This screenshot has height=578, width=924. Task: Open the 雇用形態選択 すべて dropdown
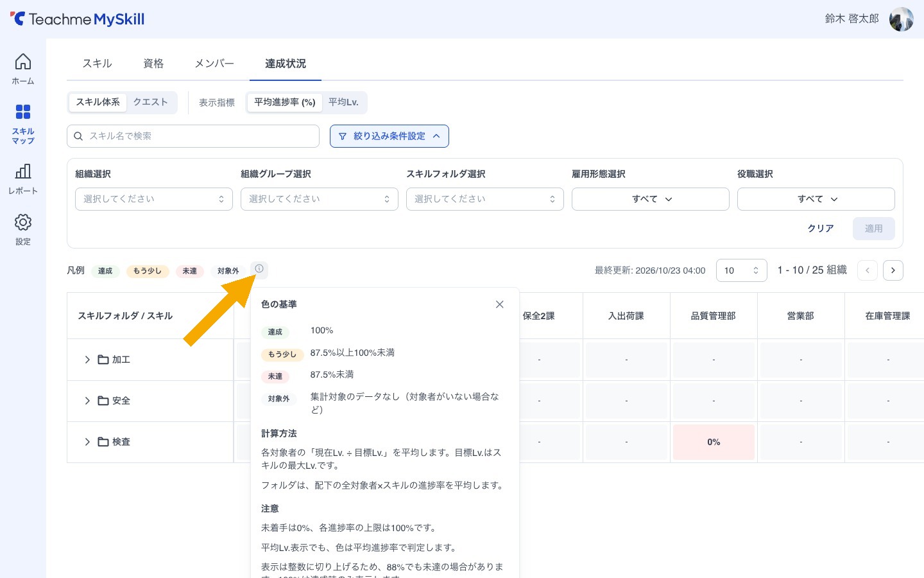[651, 199]
